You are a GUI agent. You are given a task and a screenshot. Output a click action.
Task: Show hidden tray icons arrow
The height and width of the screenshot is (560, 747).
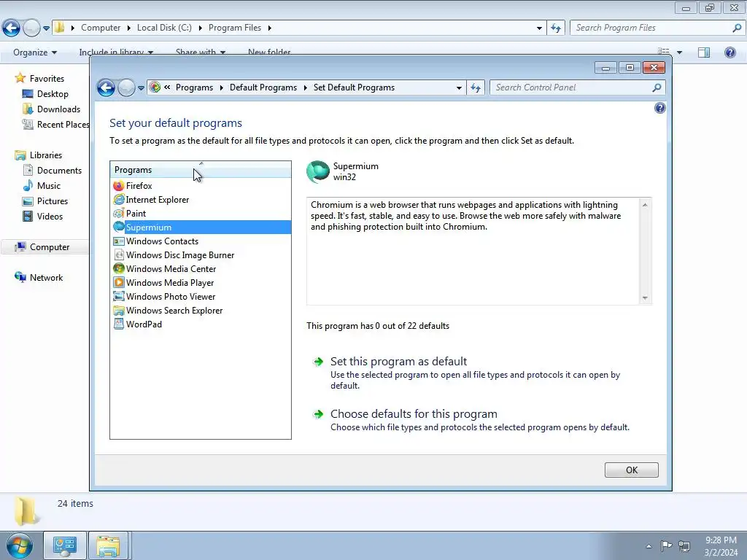tap(649, 546)
